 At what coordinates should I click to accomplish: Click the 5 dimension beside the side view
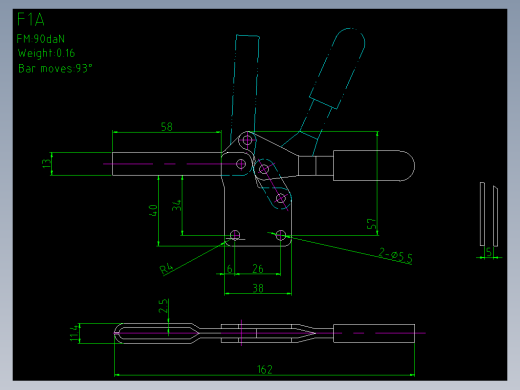tap(489, 252)
